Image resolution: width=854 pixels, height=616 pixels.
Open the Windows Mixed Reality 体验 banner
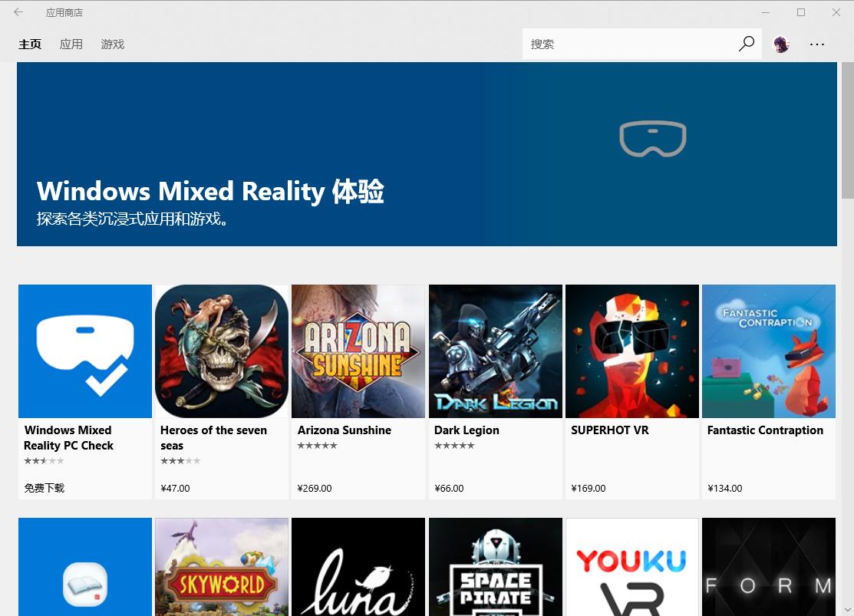[x=427, y=154]
